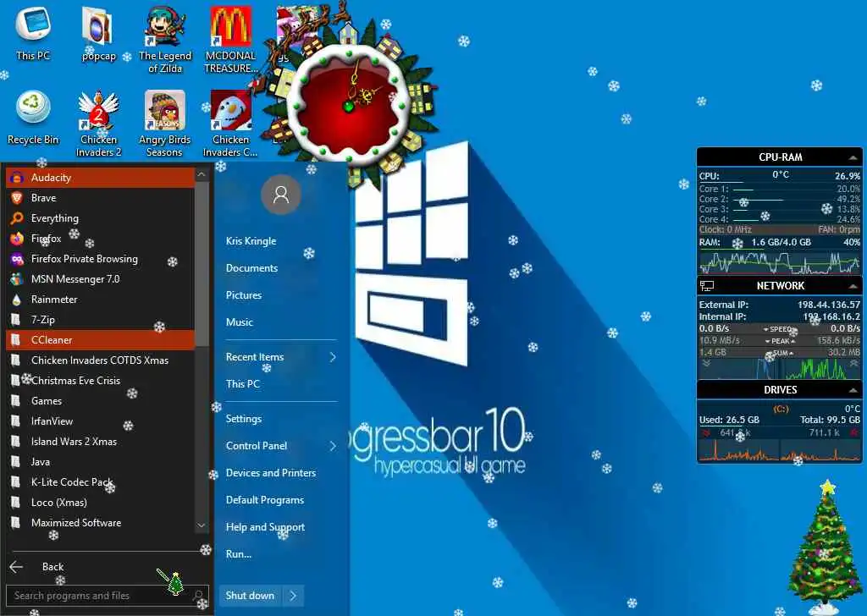Screen dimensions: 867x616
Task: Click the Everything magnifier icon
Action: [x=17, y=218]
